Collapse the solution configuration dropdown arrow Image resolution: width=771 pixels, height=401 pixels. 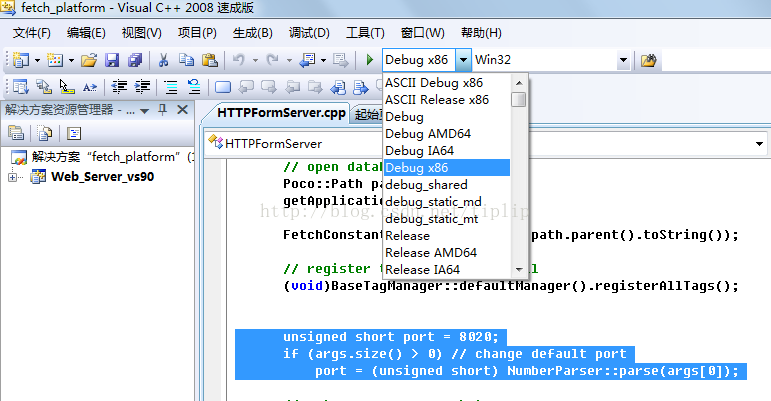coord(463,60)
